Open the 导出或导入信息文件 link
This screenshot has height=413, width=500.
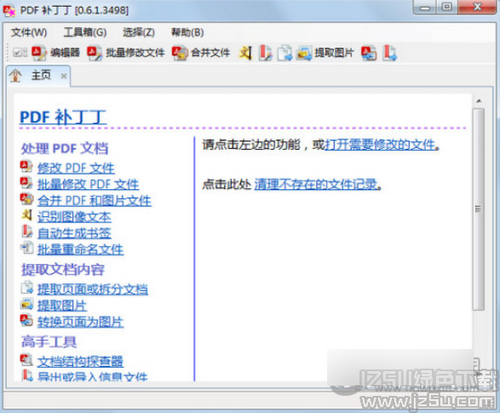pos(92,376)
